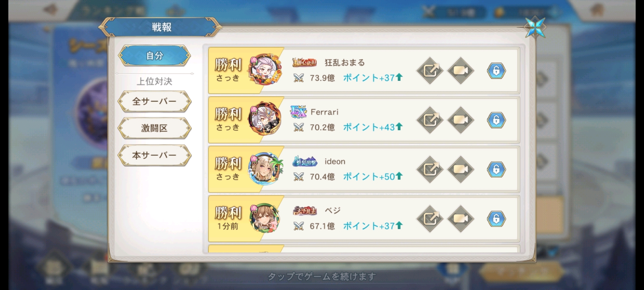Screen dimensions: 644x290
Task: View 狂乱おまる player avatar
Action: (x=265, y=69)
